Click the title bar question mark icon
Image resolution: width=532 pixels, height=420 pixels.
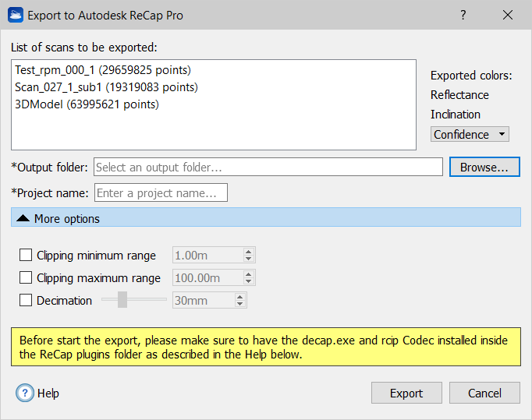(x=463, y=15)
